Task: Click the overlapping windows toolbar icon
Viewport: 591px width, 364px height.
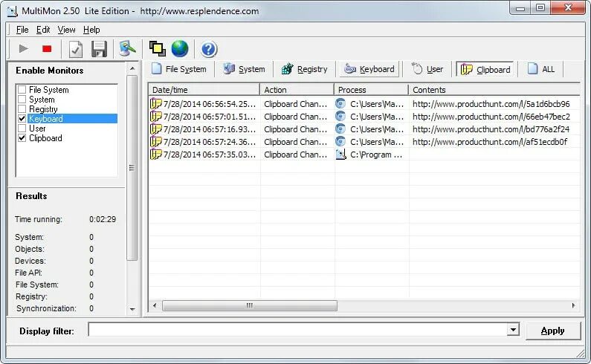Action: (157, 48)
